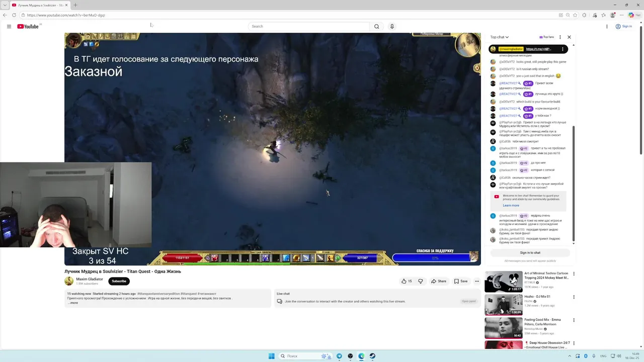Viewport: 644px width, 362px height.
Task: Open the Maxim Gladiator channel name
Action: [89, 279]
